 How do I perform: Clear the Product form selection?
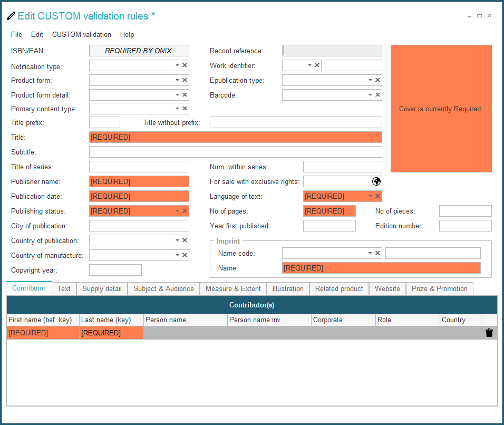[185, 80]
